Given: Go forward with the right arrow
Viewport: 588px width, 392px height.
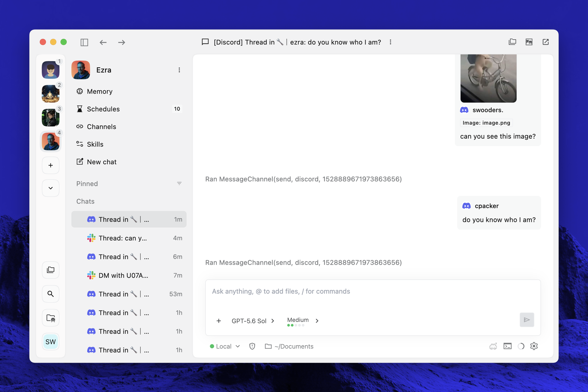Looking at the screenshot, I should click(122, 42).
